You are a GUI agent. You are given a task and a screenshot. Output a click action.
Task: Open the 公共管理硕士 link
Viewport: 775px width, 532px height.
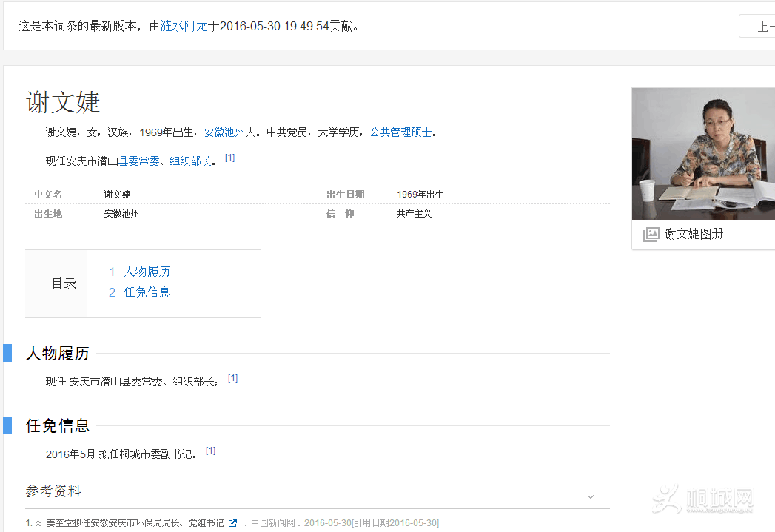pos(400,132)
